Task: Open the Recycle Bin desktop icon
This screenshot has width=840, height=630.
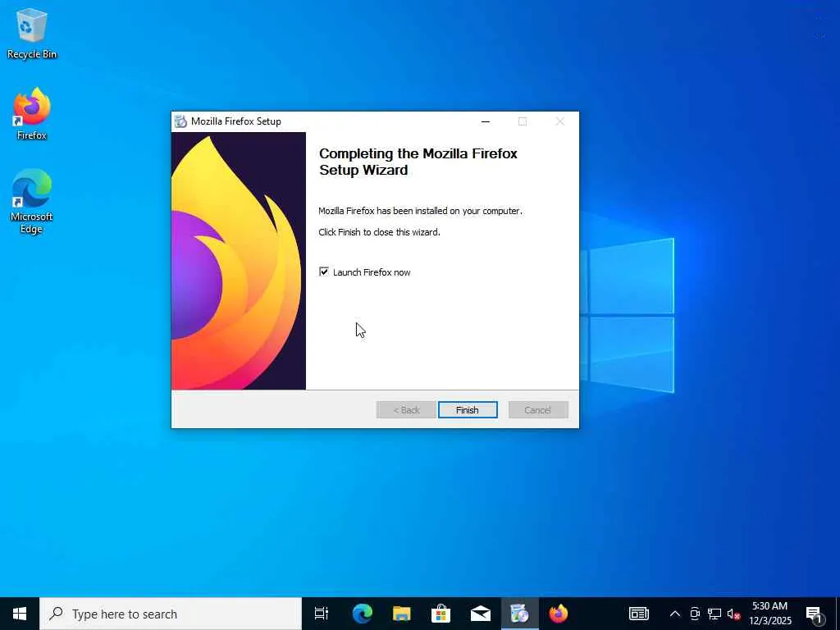Action: pos(32,33)
